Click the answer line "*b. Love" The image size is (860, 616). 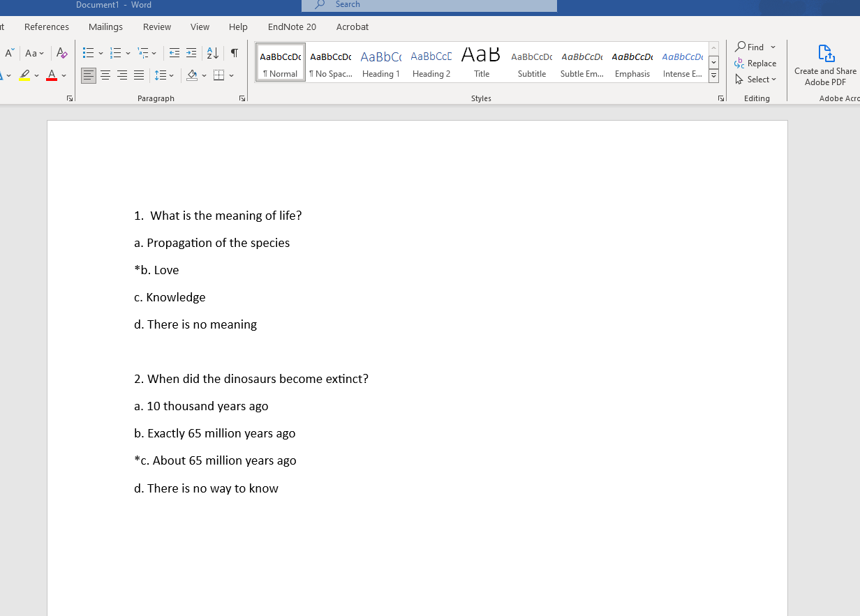point(156,270)
